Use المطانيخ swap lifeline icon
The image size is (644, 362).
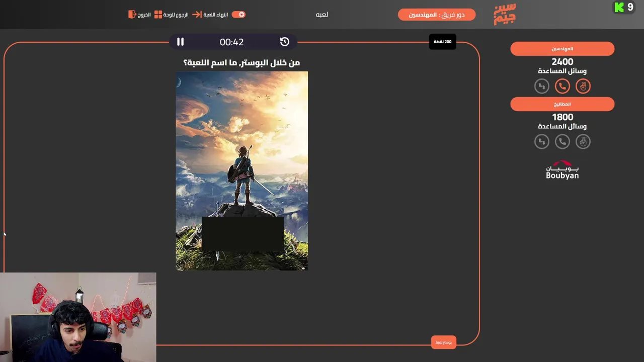[542, 141]
